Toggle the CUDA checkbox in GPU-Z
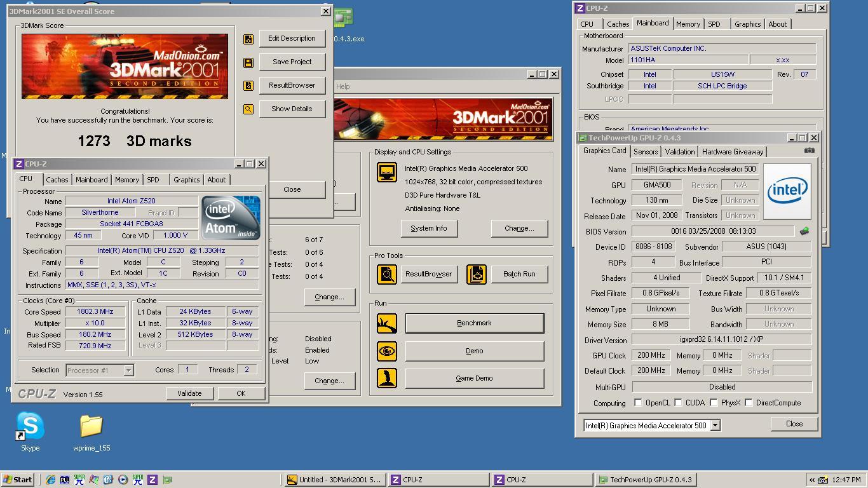The image size is (868, 488). (x=679, y=403)
